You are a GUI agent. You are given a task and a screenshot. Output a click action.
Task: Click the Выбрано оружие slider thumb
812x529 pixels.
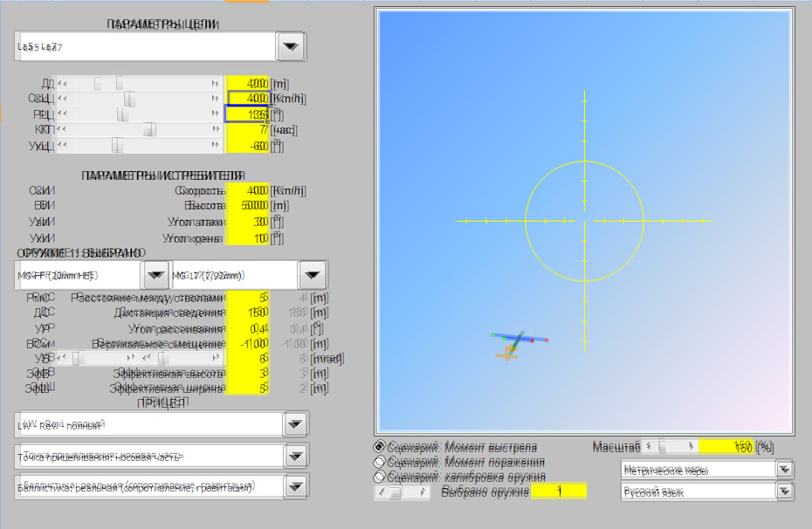tap(396, 492)
